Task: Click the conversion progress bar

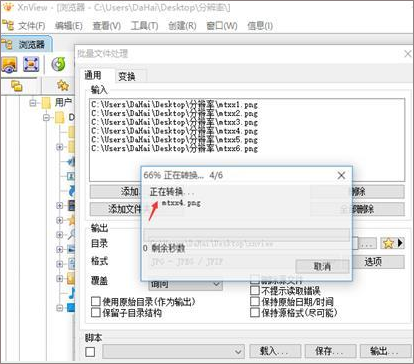Action: coord(246,234)
